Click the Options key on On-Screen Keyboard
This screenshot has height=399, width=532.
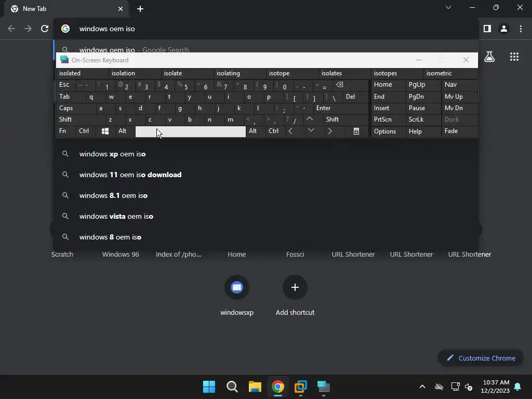point(388,131)
